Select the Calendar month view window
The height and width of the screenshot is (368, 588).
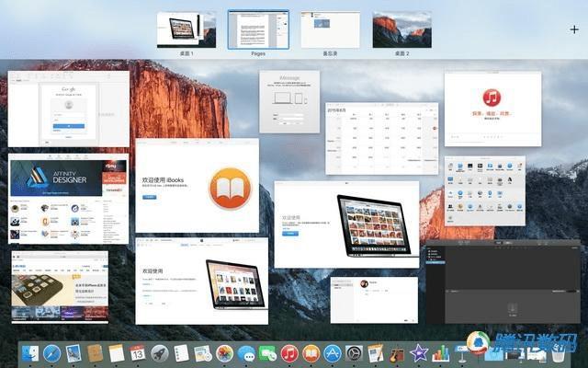[382, 139]
